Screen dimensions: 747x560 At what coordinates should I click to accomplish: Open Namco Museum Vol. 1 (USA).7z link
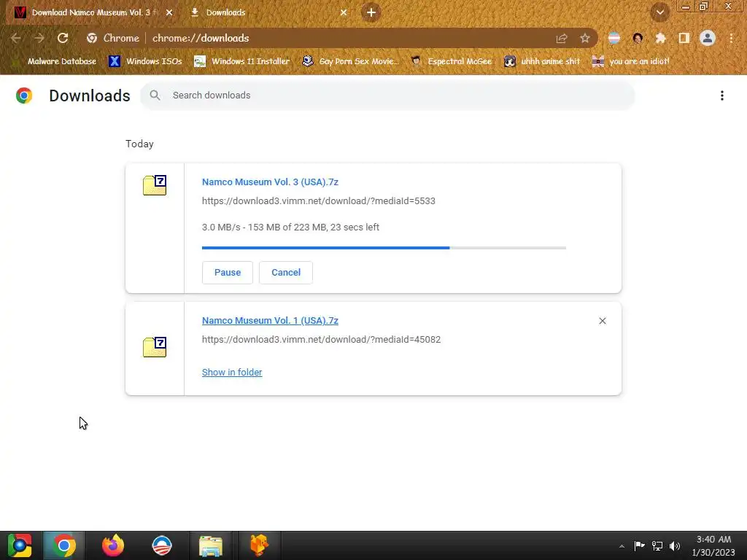click(270, 321)
